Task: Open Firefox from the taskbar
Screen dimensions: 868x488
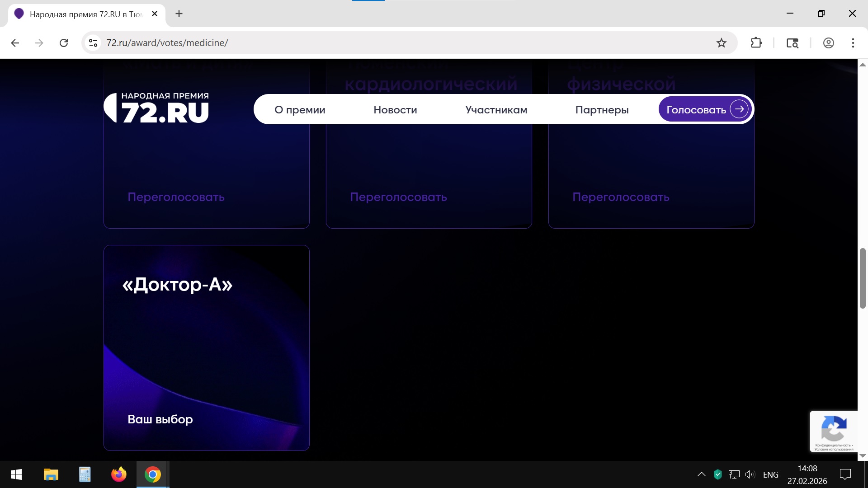Action: click(119, 474)
